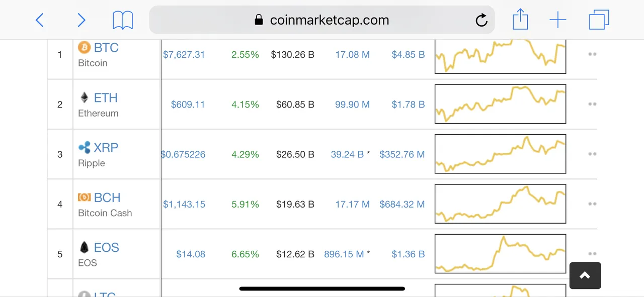Viewport: 644px width, 297px height.
Task: Click the Ethereum diamond logo
Action: pyautogui.click(x=84, y=97)
